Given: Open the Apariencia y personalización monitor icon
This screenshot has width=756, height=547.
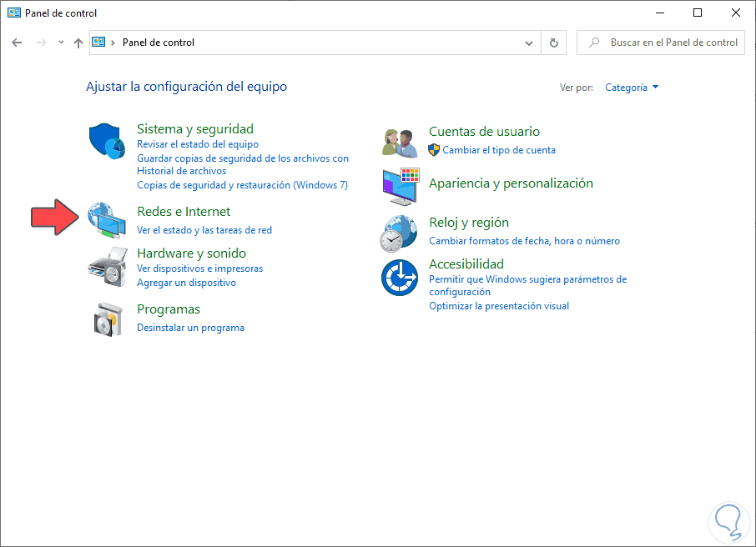Looking at the screenshot, I should [x=401, y=187].
